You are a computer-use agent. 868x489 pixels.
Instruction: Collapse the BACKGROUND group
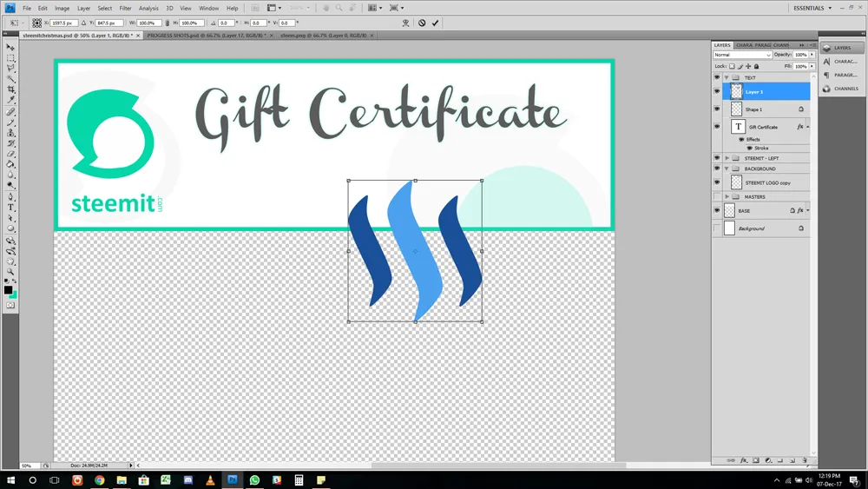point(727,169)
